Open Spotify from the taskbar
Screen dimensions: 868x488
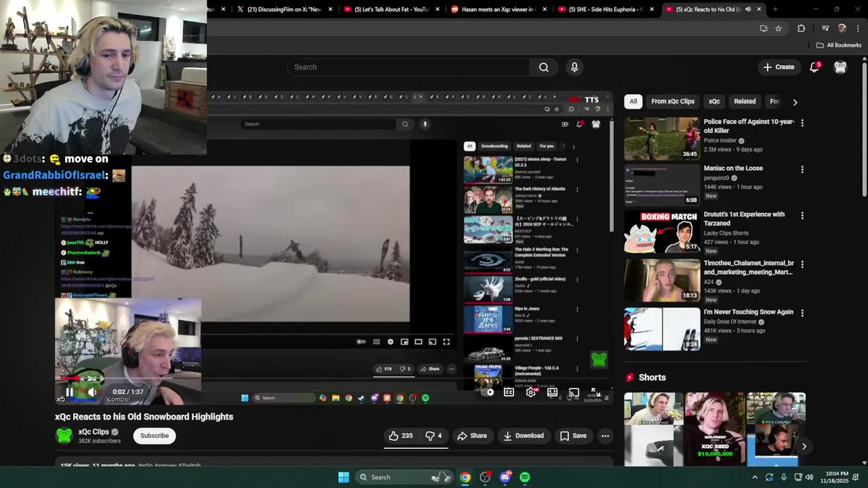click(525, 477)
